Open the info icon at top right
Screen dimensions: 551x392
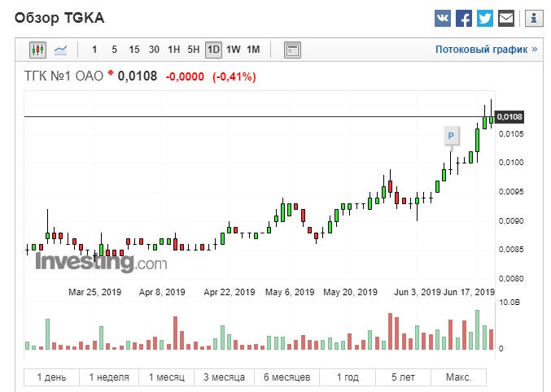pos(533,18)
